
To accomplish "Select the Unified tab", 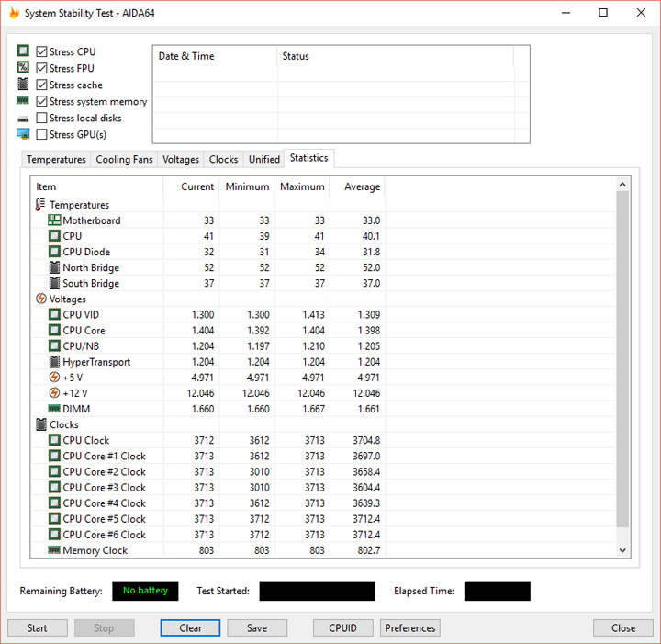I will (x=263, y=160).
